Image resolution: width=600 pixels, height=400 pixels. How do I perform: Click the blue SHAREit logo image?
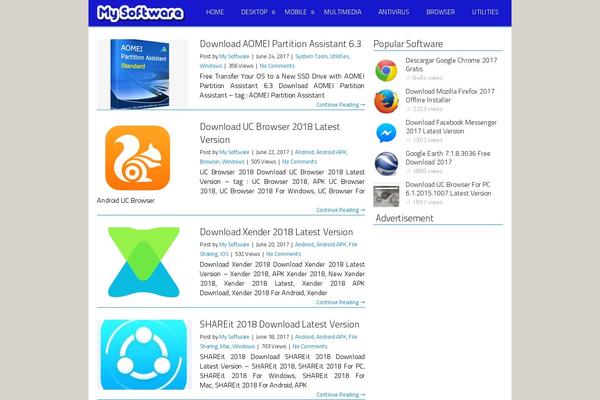pyautogui.click(x=143, y=355)
